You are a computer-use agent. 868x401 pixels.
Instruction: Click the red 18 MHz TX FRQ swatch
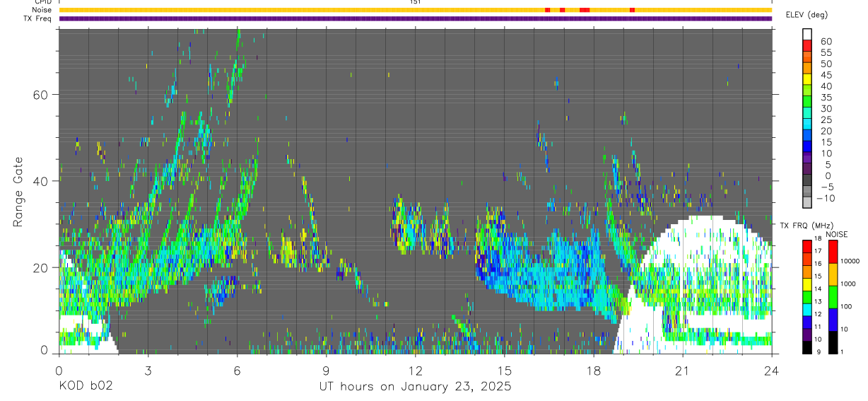[x=807, y=246]
